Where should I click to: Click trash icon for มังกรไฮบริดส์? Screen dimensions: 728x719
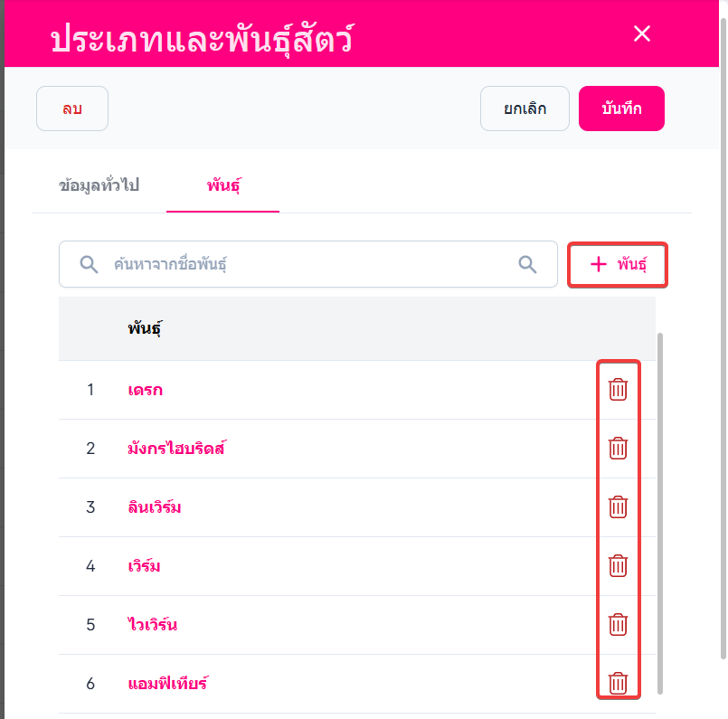point(618,448)
